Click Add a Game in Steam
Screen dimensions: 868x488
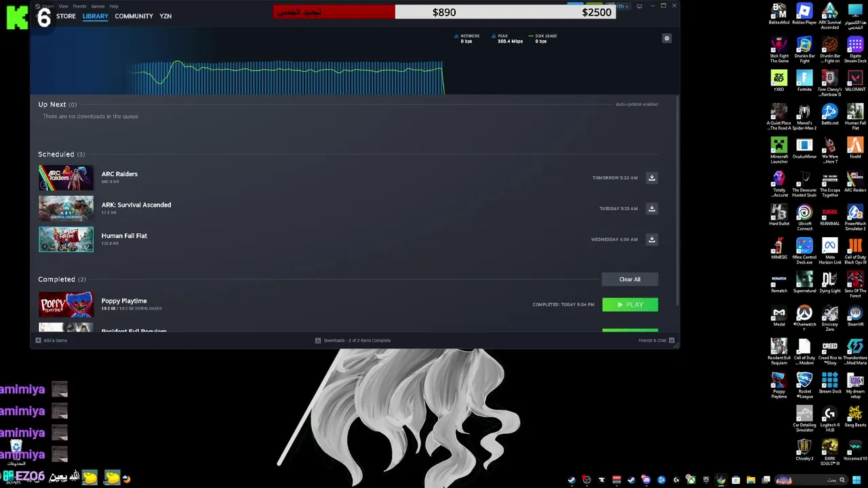click(x=52, y=340)
